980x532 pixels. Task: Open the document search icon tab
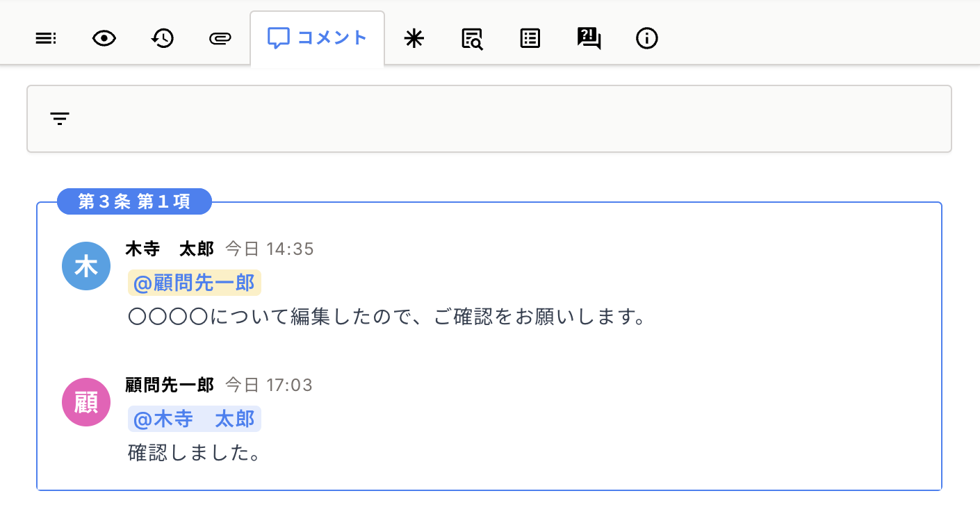(x=472, y=39)
